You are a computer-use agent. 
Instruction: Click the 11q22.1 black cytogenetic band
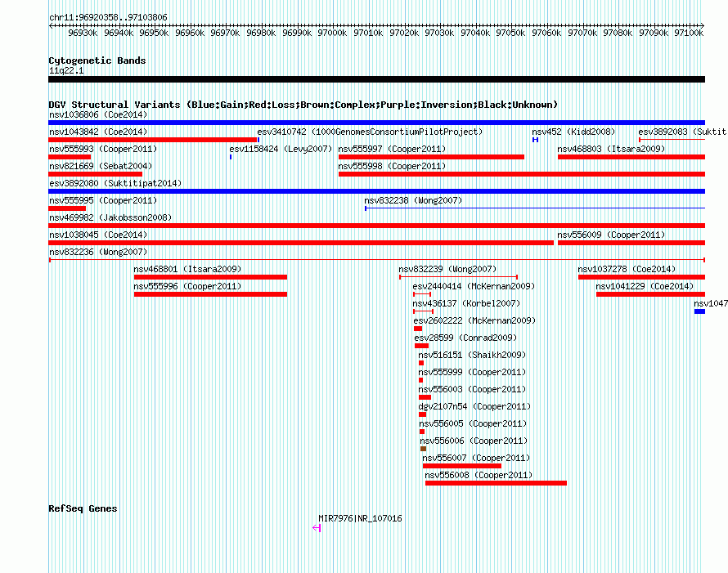click(376, 79)
